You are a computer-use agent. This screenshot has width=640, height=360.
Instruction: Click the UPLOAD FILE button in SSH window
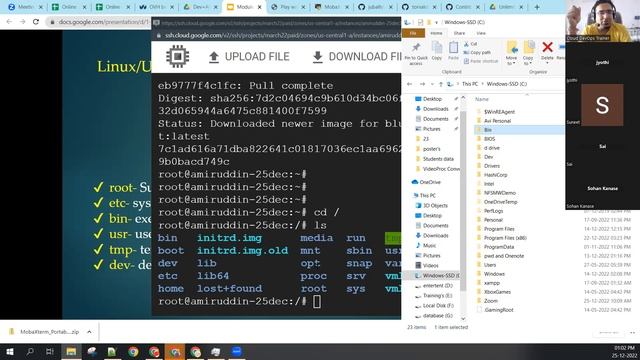(249, 57)
